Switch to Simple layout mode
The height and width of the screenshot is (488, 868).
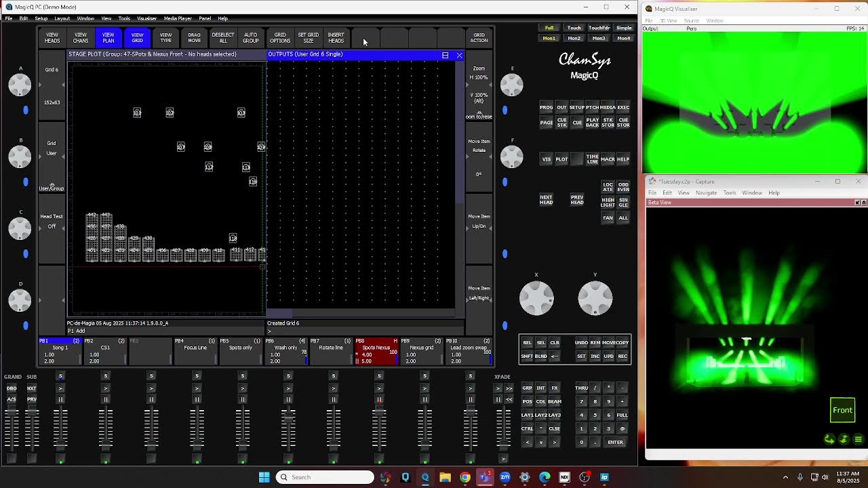[624, 28]
